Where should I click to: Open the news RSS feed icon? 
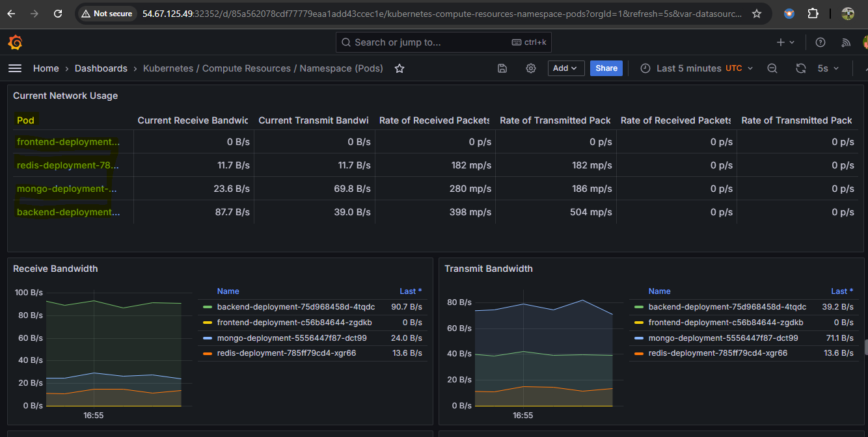[x=846, y=42]
